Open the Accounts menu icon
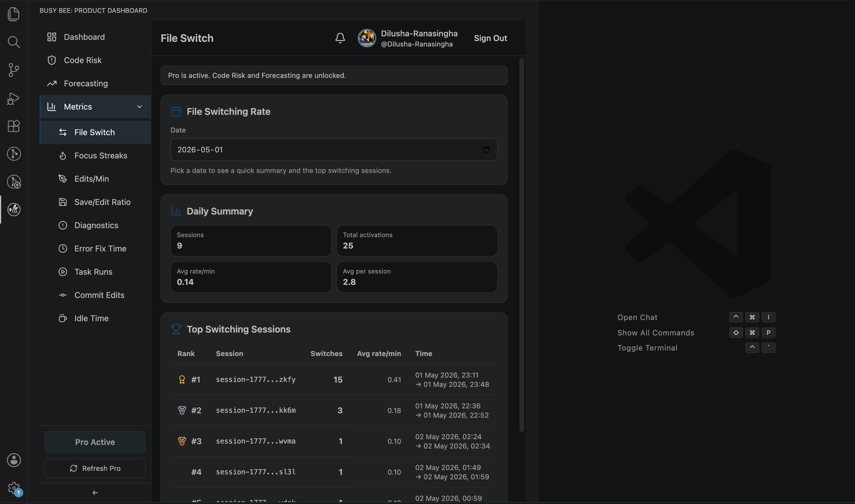The image size is (855, 504). click(14, 460)
